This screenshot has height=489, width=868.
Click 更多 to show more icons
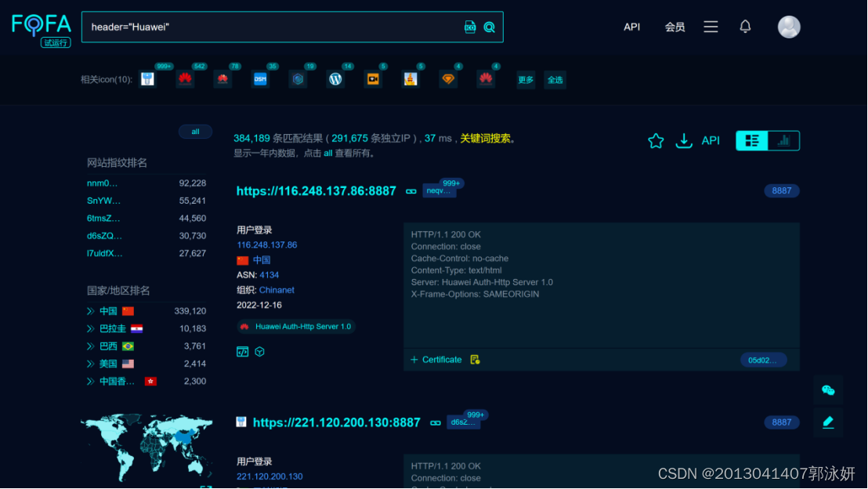pyautogui.click(x=526, y=80)
